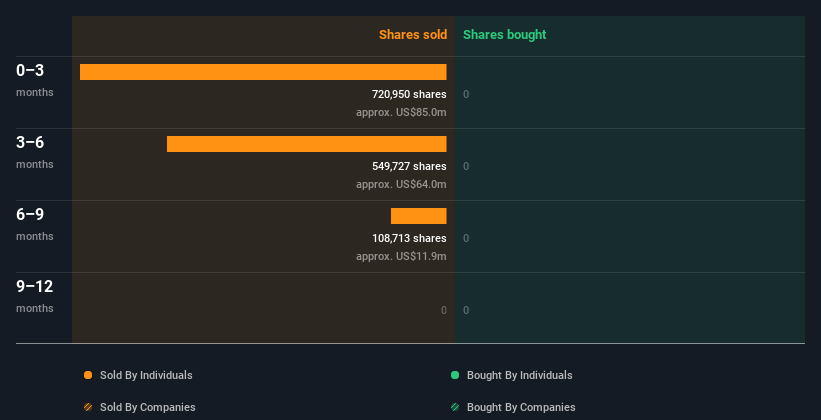Click the 0–3 months row label
This screenshot has height=420, width=821.
pyautogui.click(x=35, y=80)
